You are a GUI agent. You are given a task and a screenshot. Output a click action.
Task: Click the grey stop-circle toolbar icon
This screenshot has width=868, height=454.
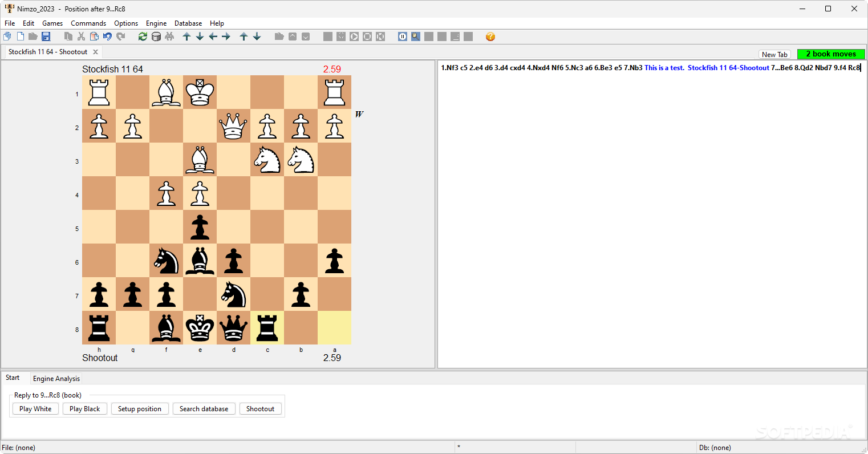367,37
